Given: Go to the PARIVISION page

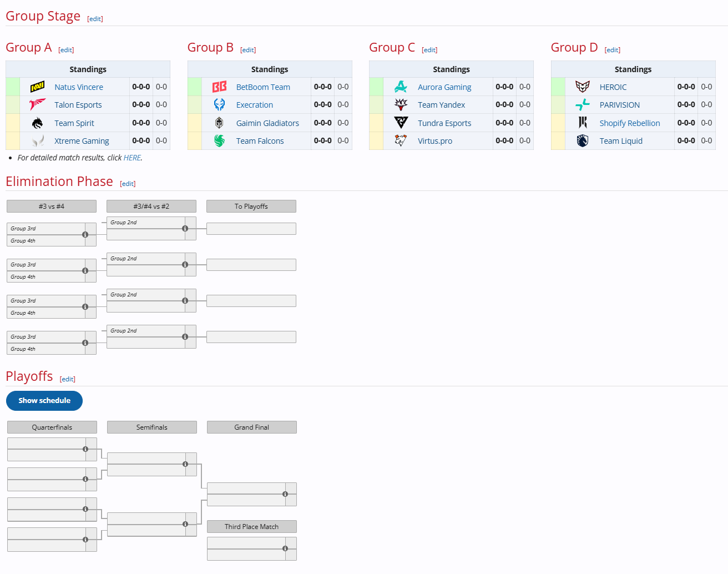Looking at the screenshot, I should [620, 105].
